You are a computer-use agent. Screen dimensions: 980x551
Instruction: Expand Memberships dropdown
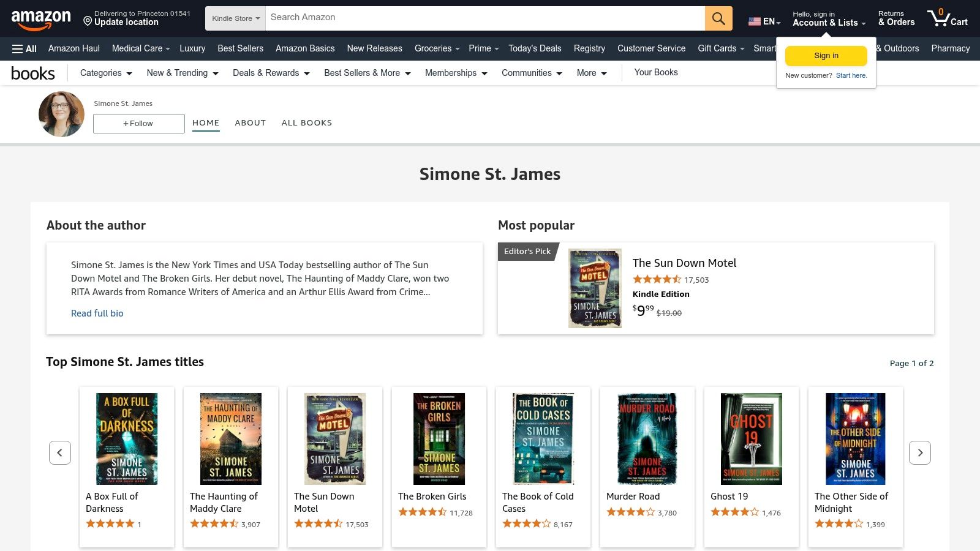coord(456,73)
